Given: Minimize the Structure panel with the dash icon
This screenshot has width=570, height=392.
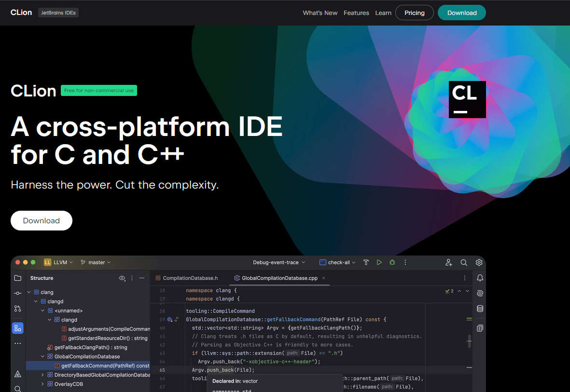Looking at the screenshot, I should point(142,278).
